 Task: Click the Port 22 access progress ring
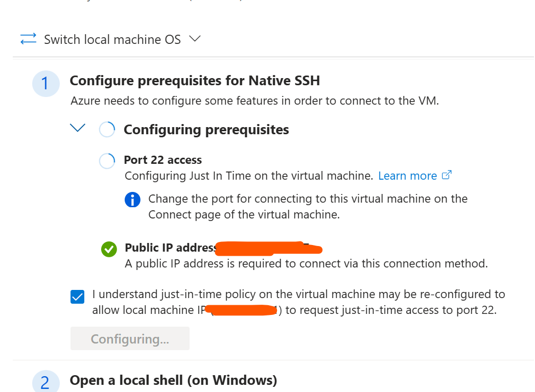coord(107,161)
